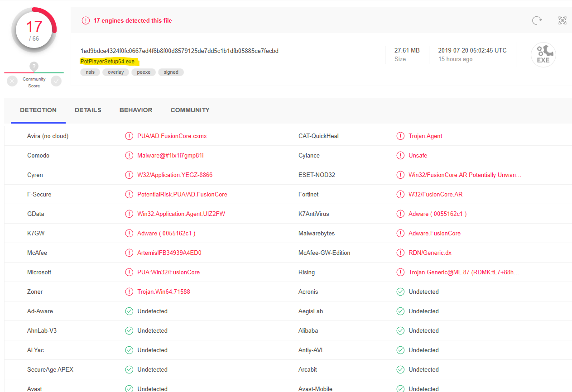Click Cylance Unsafe alert icon
This screenshot has width=572, height=392.
click(400, 155)
